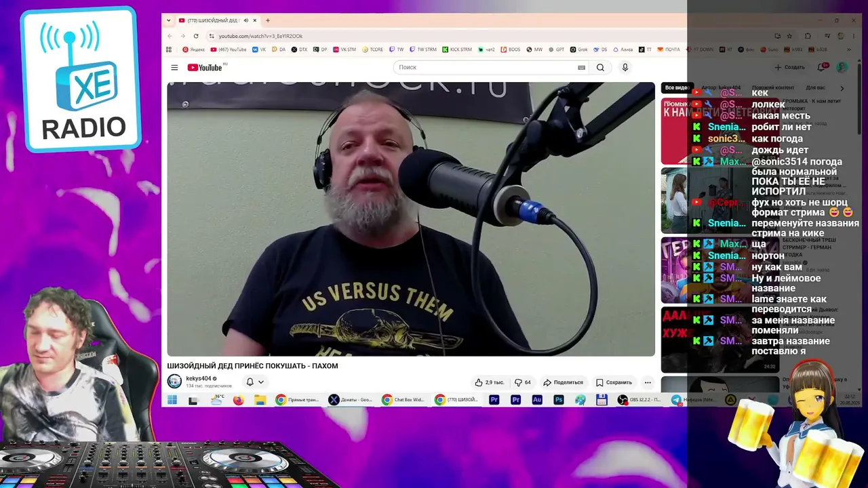868x488 pixels.
Task: Open the Windows Start menu
Action: tap(172, 400)
